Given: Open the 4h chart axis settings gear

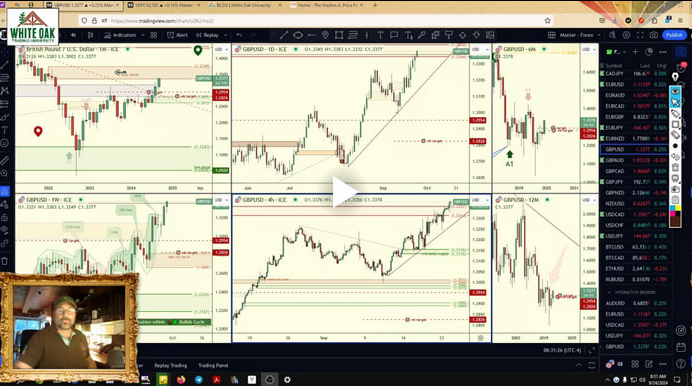Looking at the screenshot, I should [481, 338].
